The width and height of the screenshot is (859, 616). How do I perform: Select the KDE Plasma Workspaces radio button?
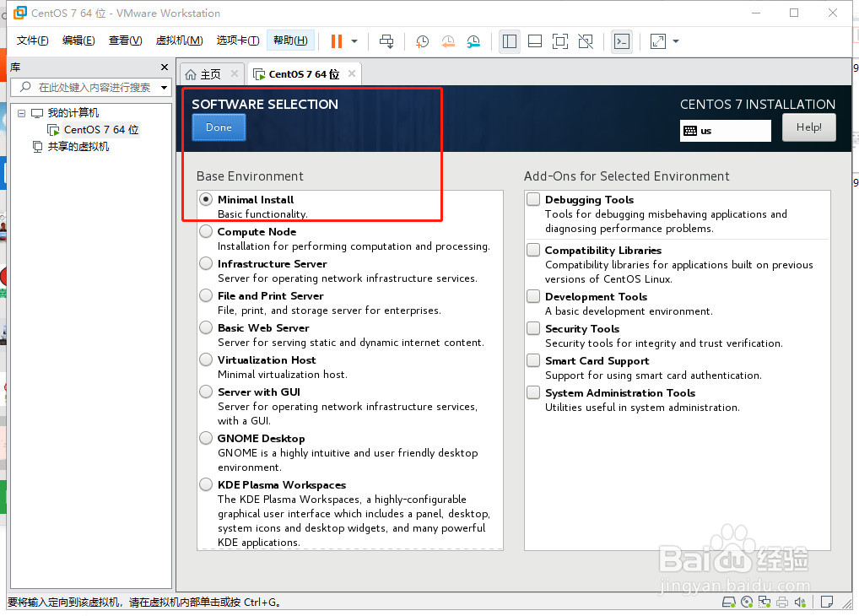[x=206, y=485]
